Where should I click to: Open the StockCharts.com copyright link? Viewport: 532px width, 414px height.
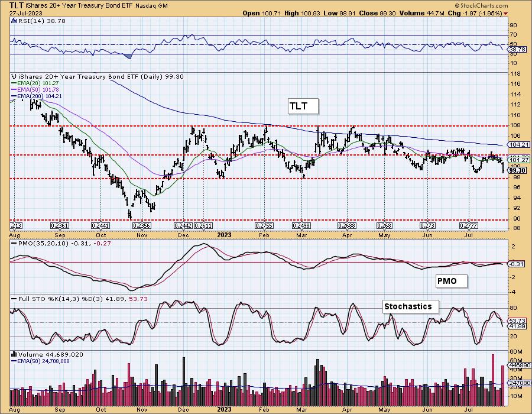point(481,5)
